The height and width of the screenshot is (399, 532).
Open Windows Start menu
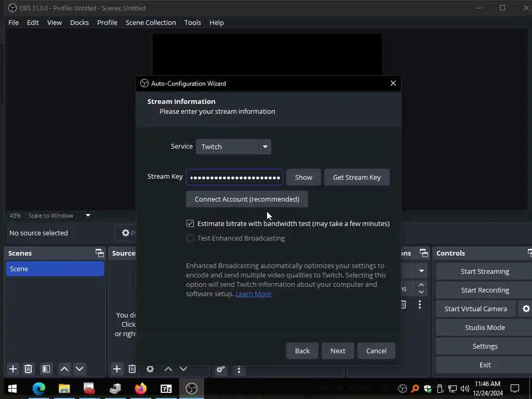pyautogui.click(x=12, y=389)
